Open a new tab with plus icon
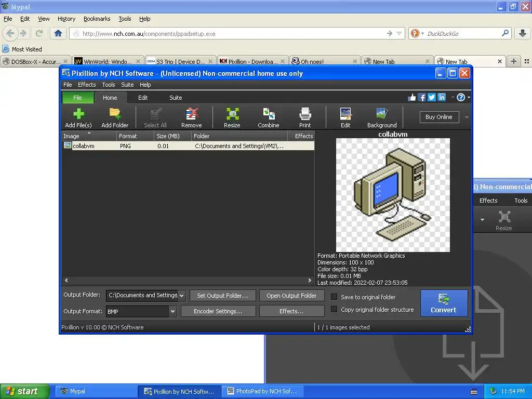Image resolution: width=532 pixels, height=399 pixels. click(514, 61)
